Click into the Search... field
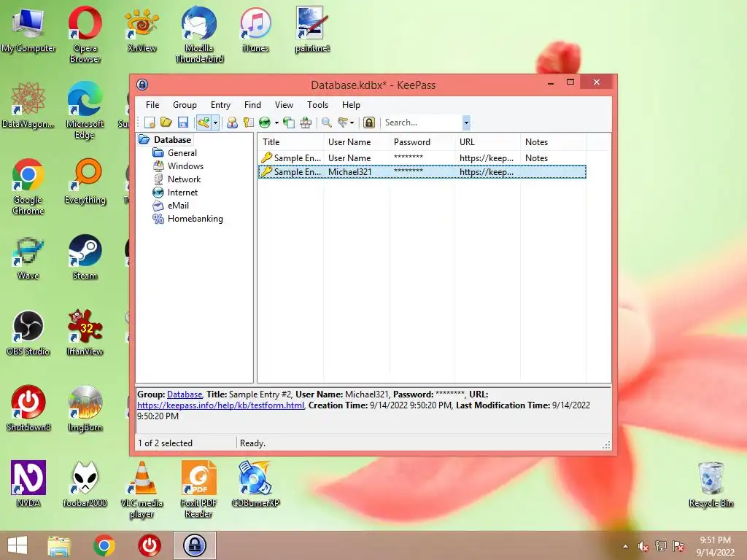Viewport: 747px width, 560px height. (422, 122)
